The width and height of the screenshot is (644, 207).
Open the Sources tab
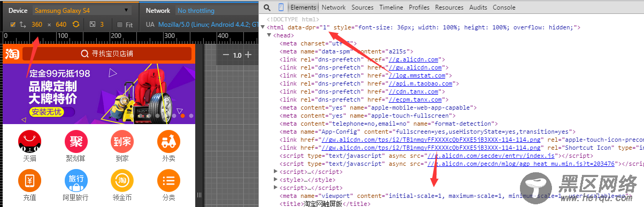(x=363, y=7)
